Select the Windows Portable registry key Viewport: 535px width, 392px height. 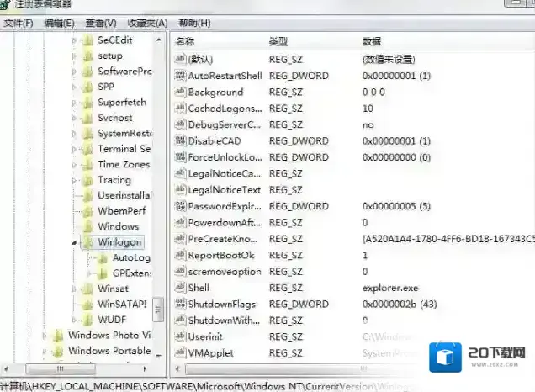click(x=109, y=351)
